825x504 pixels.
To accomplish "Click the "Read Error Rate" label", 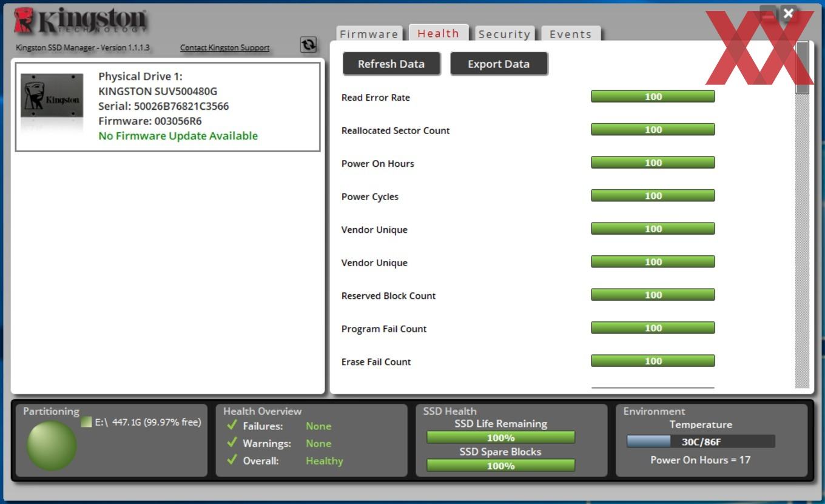I will click(375, 97).
